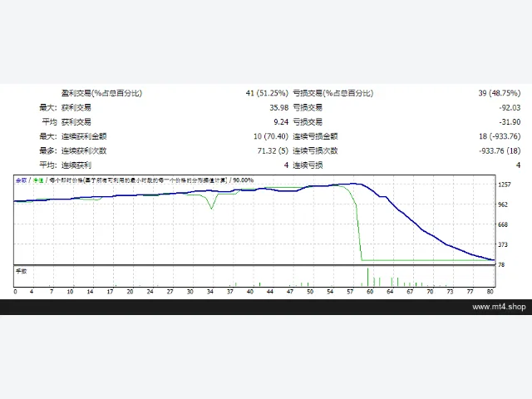Click the x-axis label '34'
The image size is (532, 399).
(x=210, y=292)
